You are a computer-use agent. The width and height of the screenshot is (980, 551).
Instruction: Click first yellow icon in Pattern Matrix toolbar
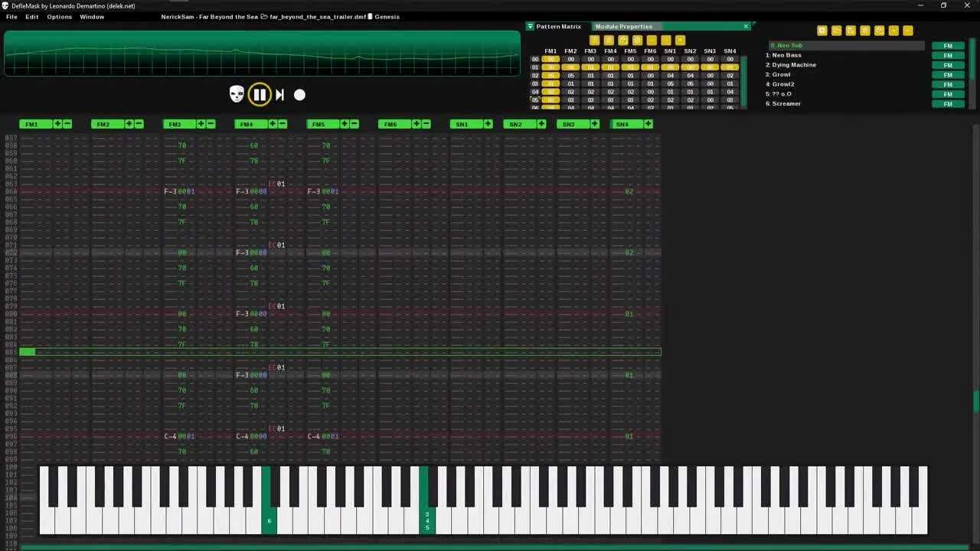coord(594,41)
